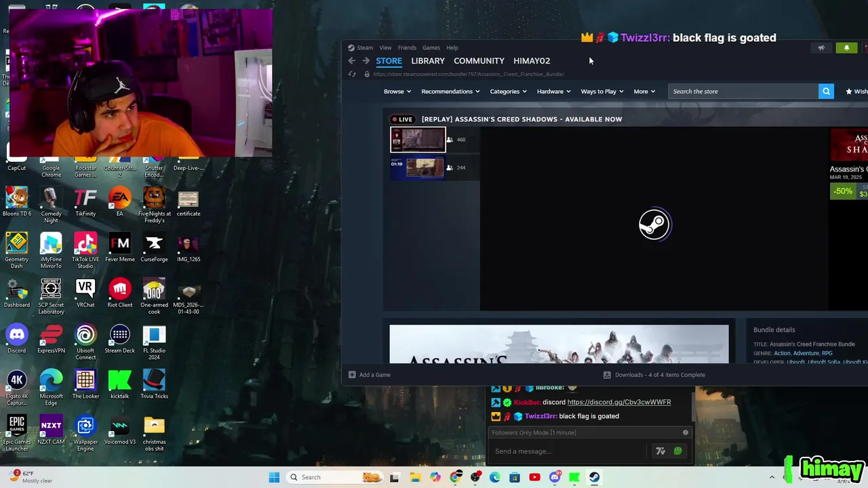Click Steam store search magnifier button
Image resolution: width=868 pixels, height=488 pixels.
826,91
